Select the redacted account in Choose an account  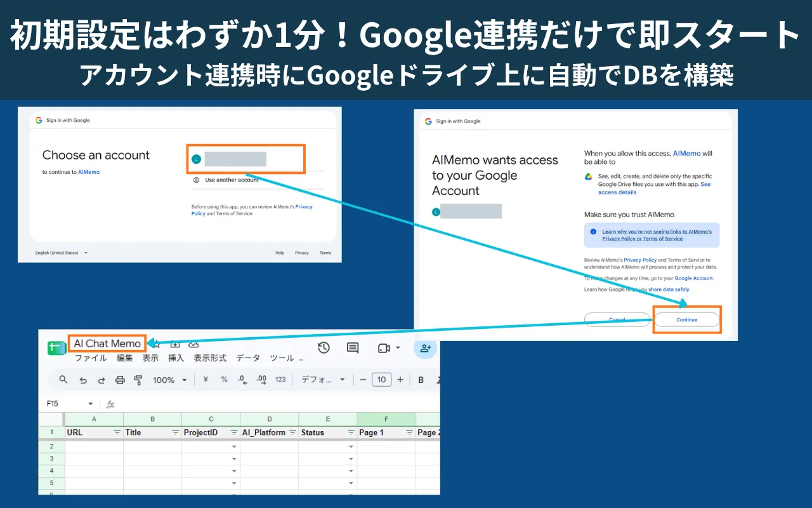(x=246, y=159)
